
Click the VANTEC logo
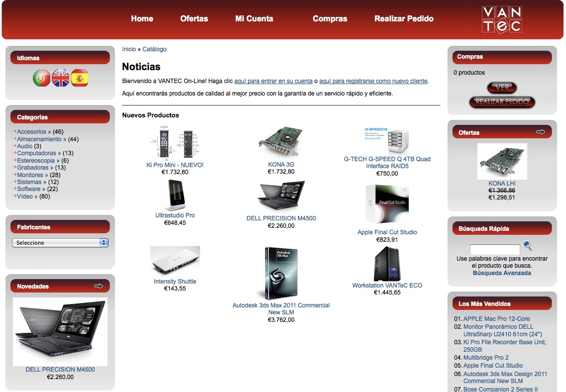(501, 20)
